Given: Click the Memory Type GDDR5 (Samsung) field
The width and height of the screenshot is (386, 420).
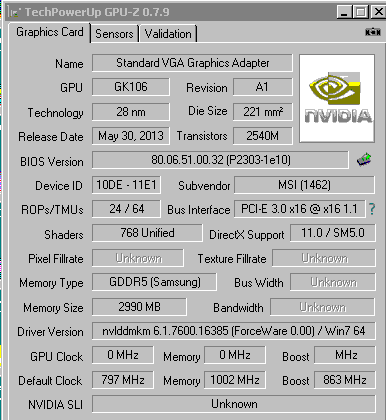Looking at the screenshot, I should (154, 282).
